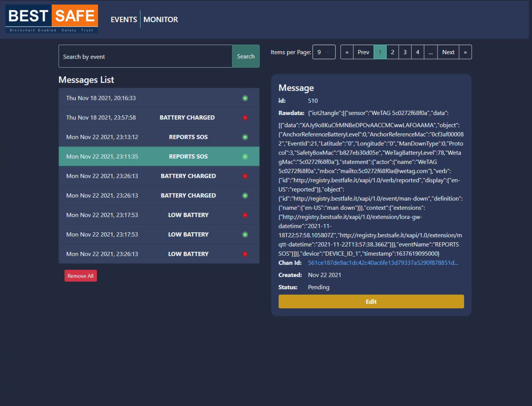Click the BEST SAFE logo
The image size is (532, 406).
click(52, 19)
